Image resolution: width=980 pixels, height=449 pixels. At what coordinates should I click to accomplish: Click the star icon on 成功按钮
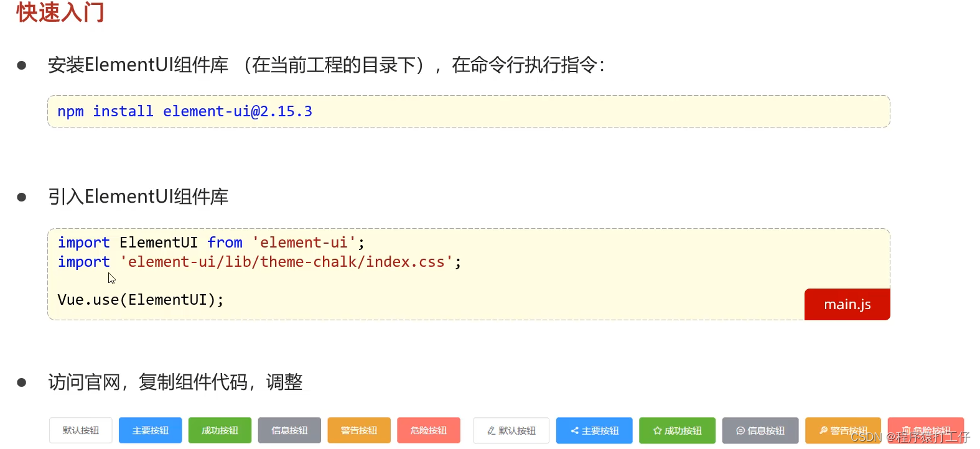pos(657,430)
